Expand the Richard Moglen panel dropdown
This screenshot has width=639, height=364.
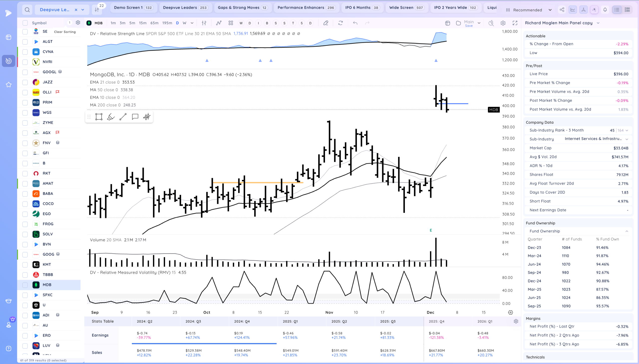(598, 23)
